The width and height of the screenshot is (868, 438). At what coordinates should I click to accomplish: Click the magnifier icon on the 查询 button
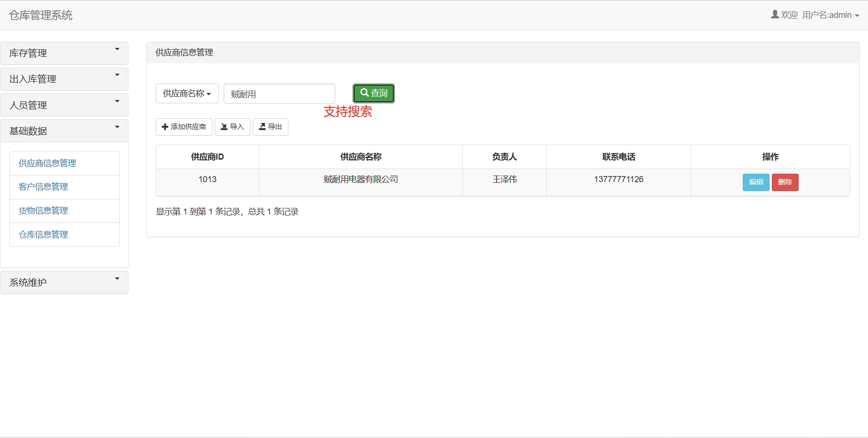364,93
